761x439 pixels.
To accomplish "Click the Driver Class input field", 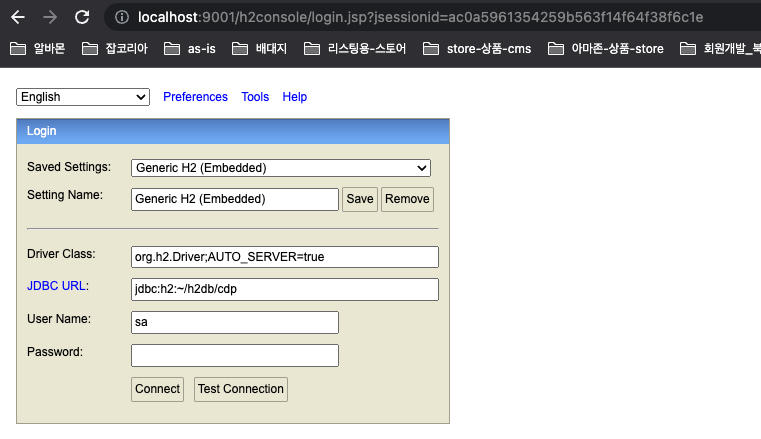I will click(x=285, y=257).
